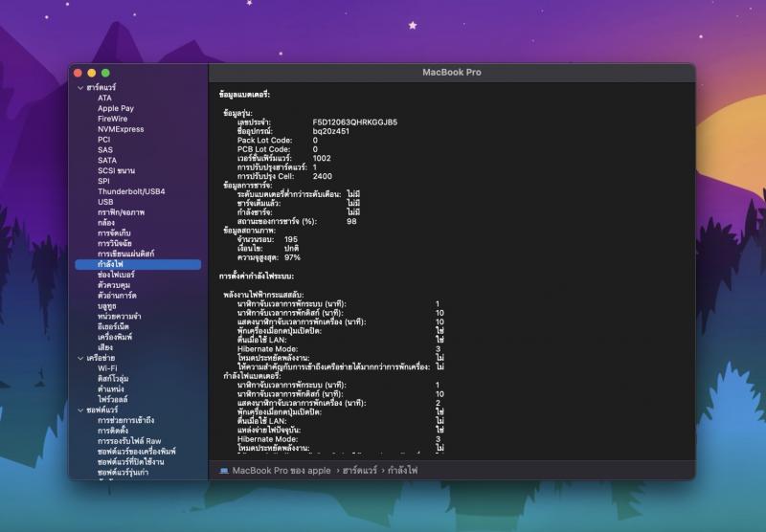The image size is (766, 532).
Task: Select SPI in the sidebar
Action: pos(103,181)
